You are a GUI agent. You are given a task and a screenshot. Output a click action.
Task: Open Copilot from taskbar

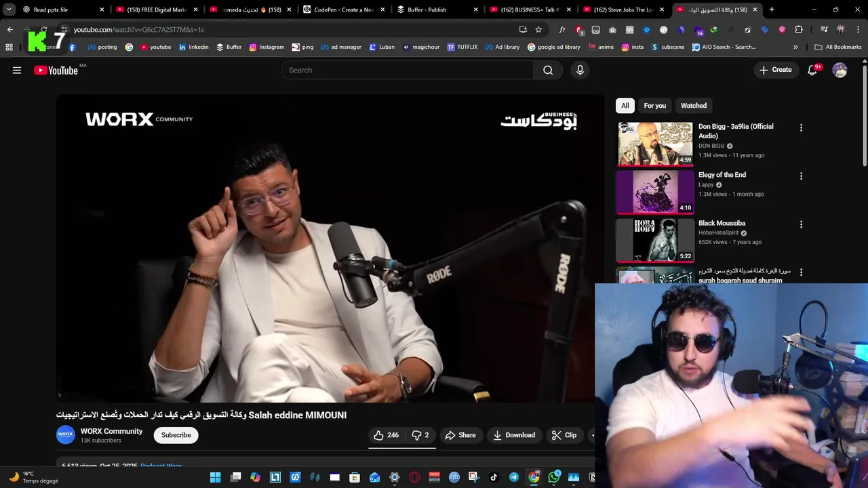255,477
